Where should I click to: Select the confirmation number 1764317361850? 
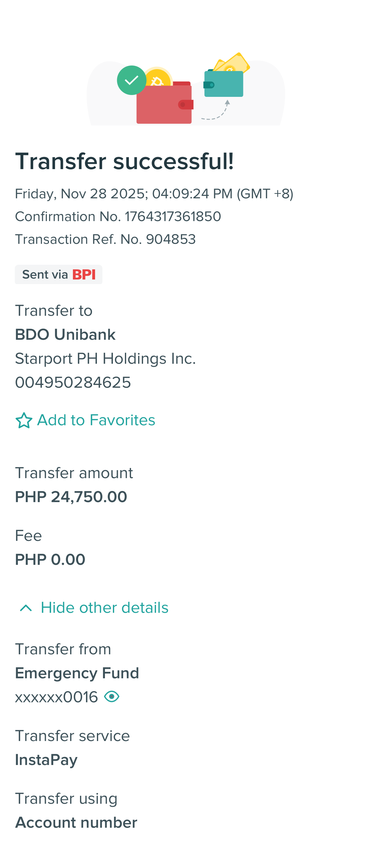tap(173, 216)
